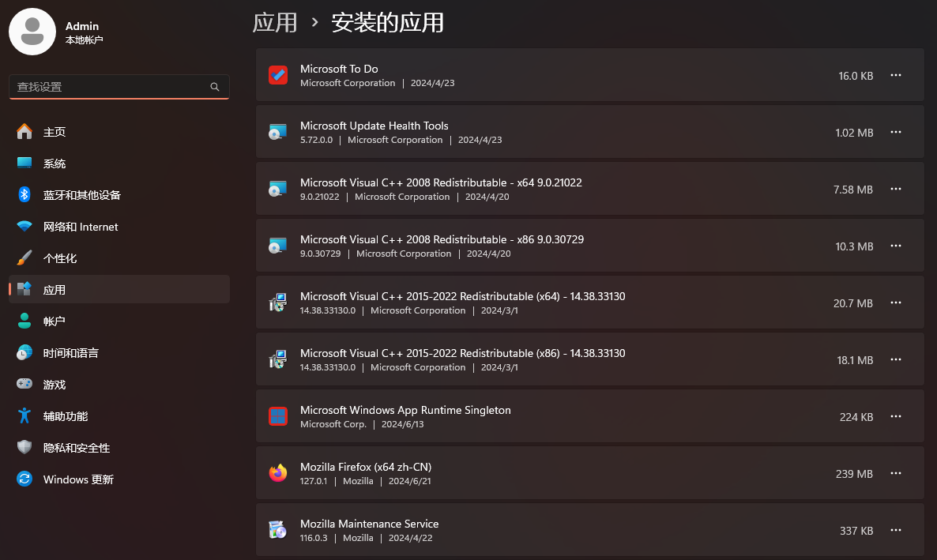Open the options menu for Mozilla Firefox

(896, 473)
